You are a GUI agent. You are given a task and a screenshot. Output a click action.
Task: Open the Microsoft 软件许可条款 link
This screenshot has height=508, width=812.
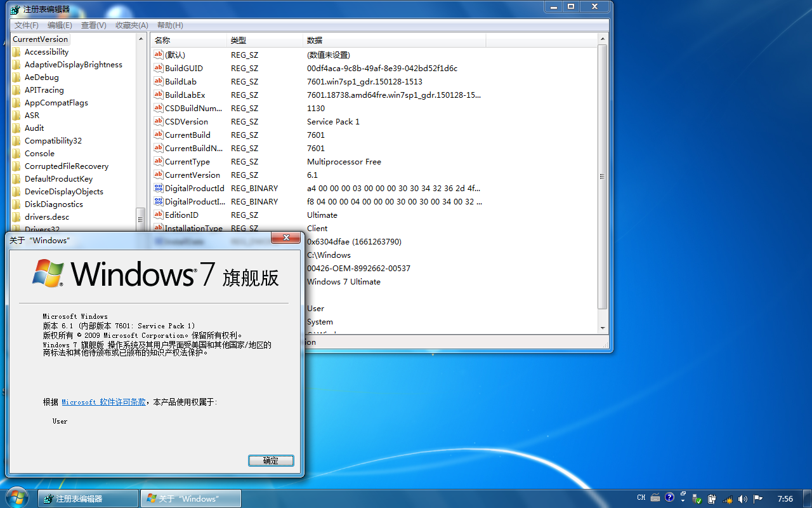click(x=103, y=402)
